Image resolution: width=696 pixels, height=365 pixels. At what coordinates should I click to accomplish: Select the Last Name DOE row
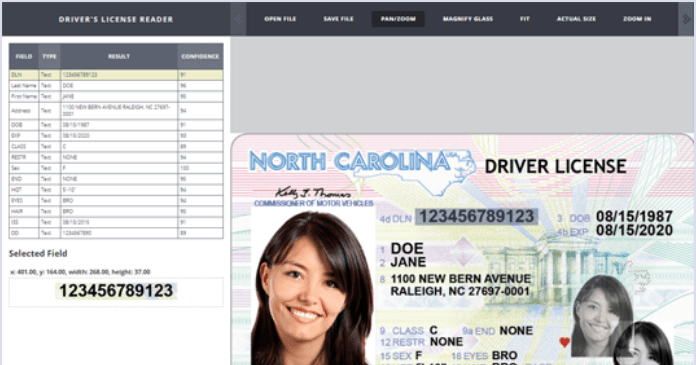(x=116, y=86)
